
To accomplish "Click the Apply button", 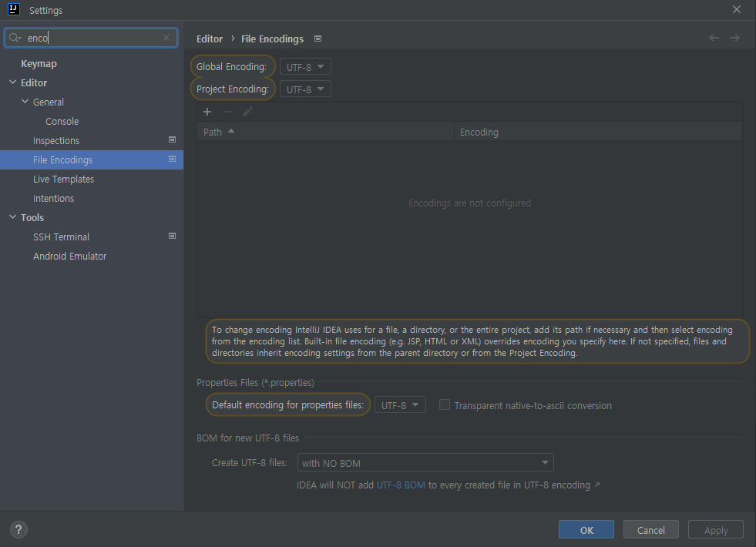I will [715, 529].
